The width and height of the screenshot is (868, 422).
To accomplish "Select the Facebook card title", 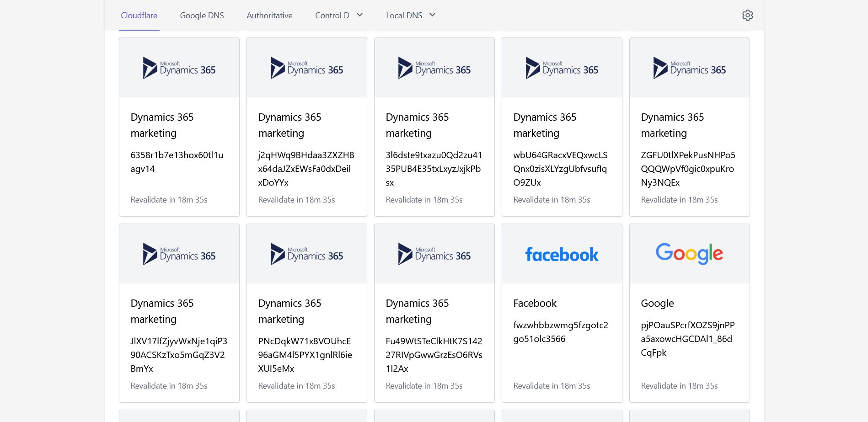I will click(x=535, y=303).
